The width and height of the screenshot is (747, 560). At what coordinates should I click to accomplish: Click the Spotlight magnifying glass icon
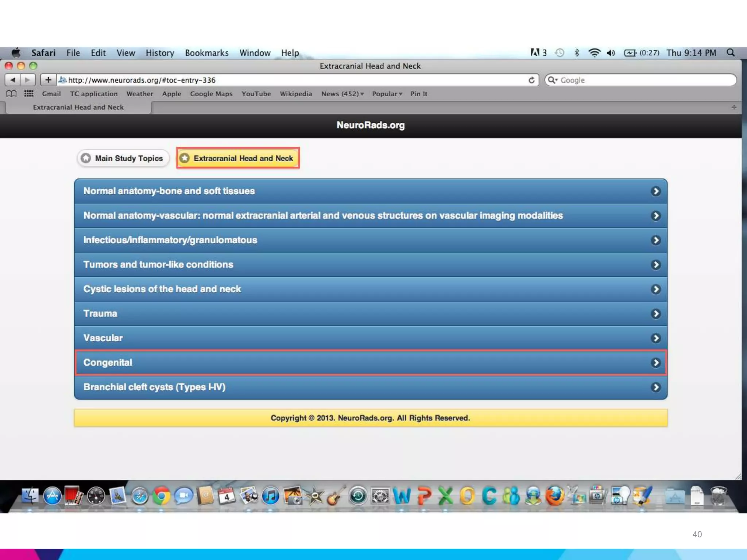pyautogui.click(x=731, y=53)
